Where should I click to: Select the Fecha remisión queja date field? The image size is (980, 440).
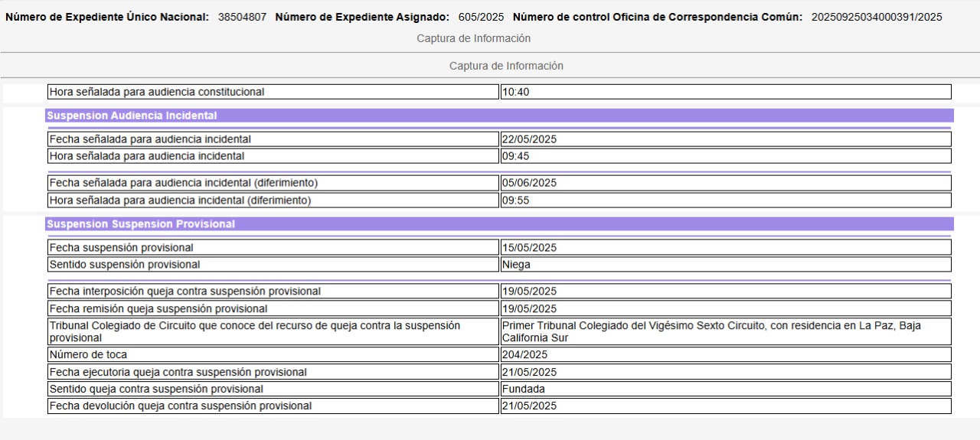(725, 308)
